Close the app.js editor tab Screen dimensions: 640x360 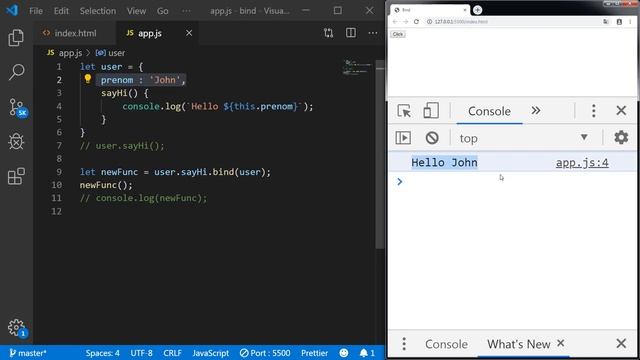pos(189,33)
